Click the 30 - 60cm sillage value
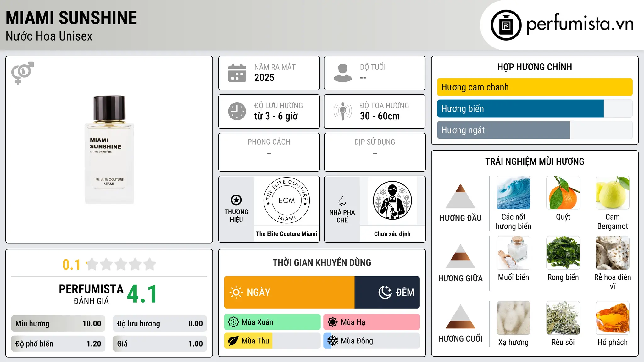Screen dimensions: 644x362 tap(380, 116)
